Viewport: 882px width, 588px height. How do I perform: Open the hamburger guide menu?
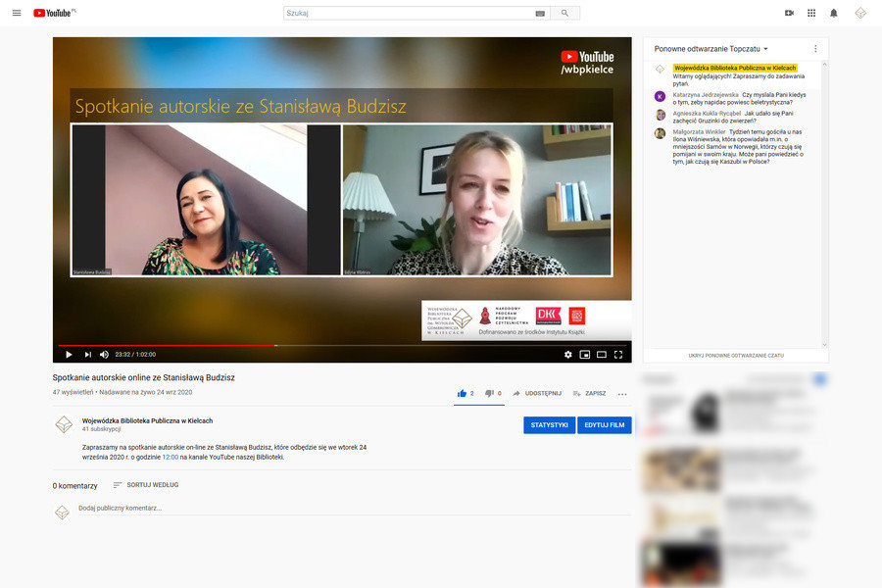click(16, 13)
